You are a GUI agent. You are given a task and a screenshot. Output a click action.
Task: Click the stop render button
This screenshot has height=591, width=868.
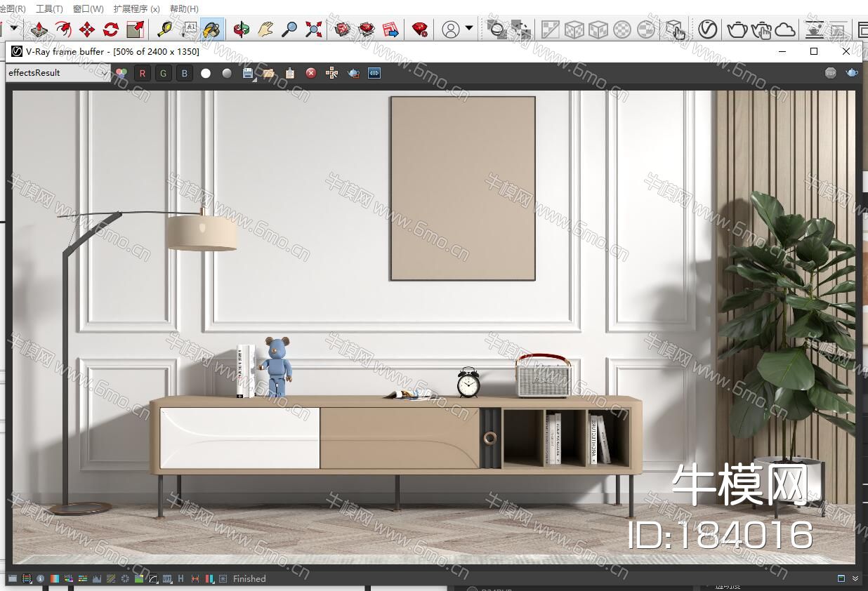pyautogui.click(x=831, y=73)
